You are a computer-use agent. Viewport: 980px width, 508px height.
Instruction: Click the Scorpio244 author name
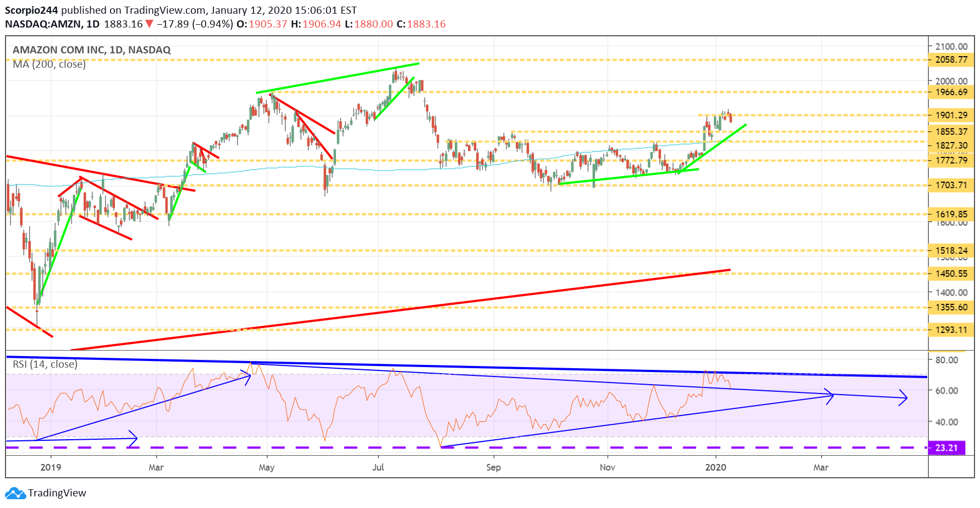[31, 10]
